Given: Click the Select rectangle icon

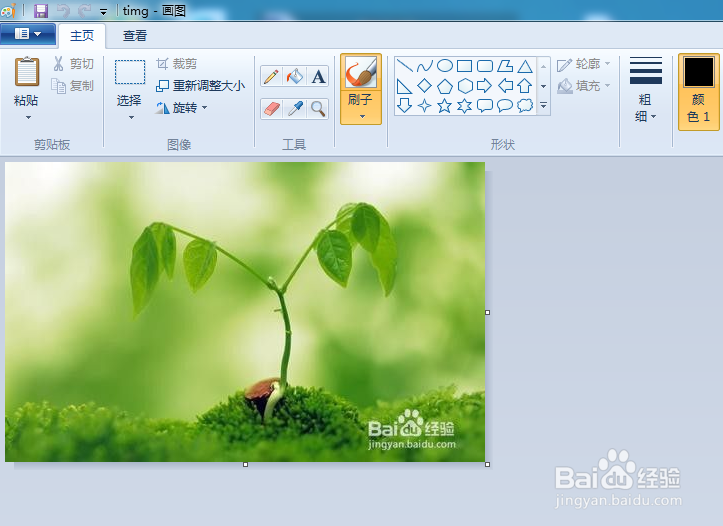Looking at the screenshot, I should (x=130, y=72).
